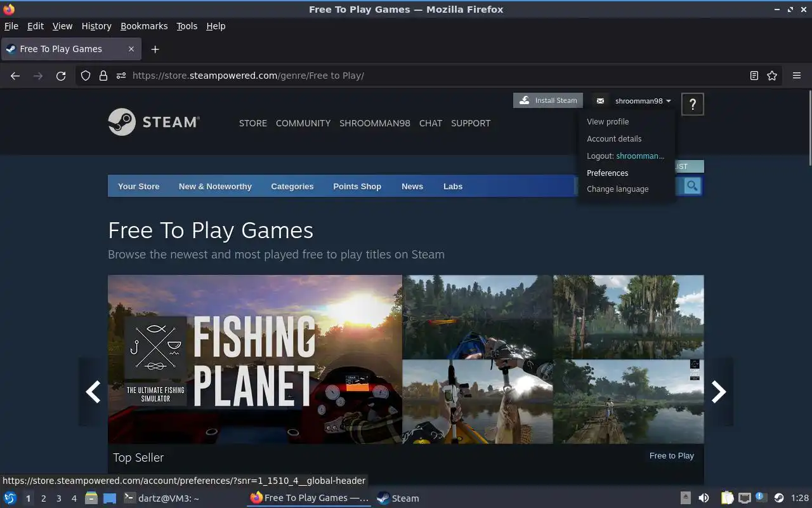The image size is (812, 508).
Task: Open SUPPORT in Steam header
Action: point(471,123)
